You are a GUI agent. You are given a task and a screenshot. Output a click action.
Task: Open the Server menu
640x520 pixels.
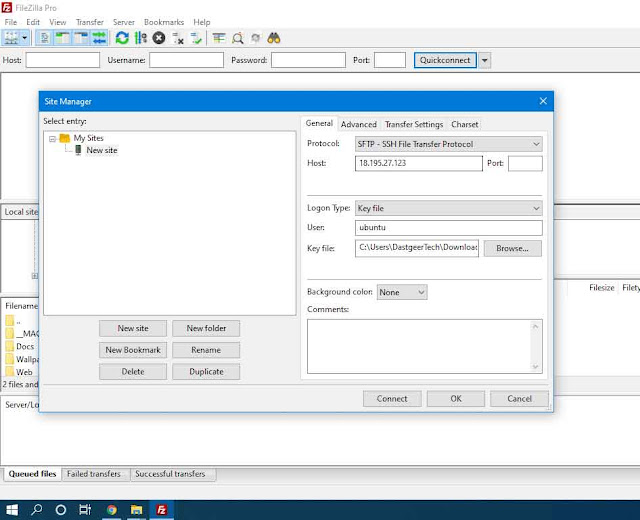pyautogui.click(x=124, y=22)
